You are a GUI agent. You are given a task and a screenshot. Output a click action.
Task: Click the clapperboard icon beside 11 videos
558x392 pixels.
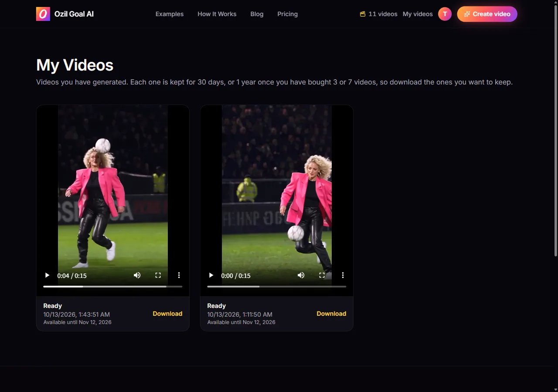pos(363,14)
